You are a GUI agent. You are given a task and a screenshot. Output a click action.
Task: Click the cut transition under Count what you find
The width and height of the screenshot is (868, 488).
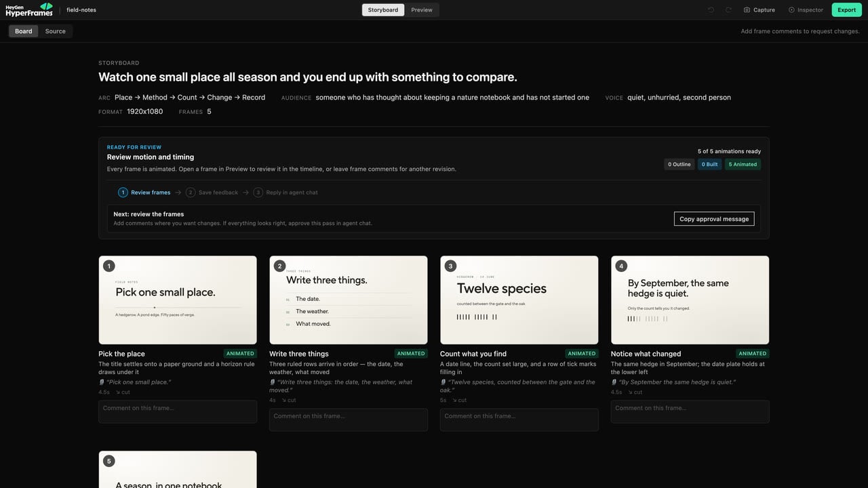(460, 400)
